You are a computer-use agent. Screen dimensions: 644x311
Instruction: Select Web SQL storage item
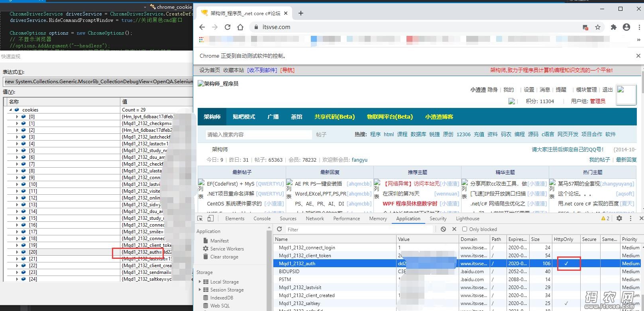pos(220,305)
